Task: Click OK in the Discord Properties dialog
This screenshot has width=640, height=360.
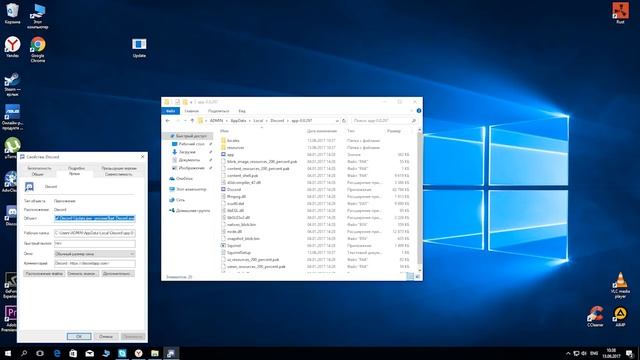Action: (79, 336)
